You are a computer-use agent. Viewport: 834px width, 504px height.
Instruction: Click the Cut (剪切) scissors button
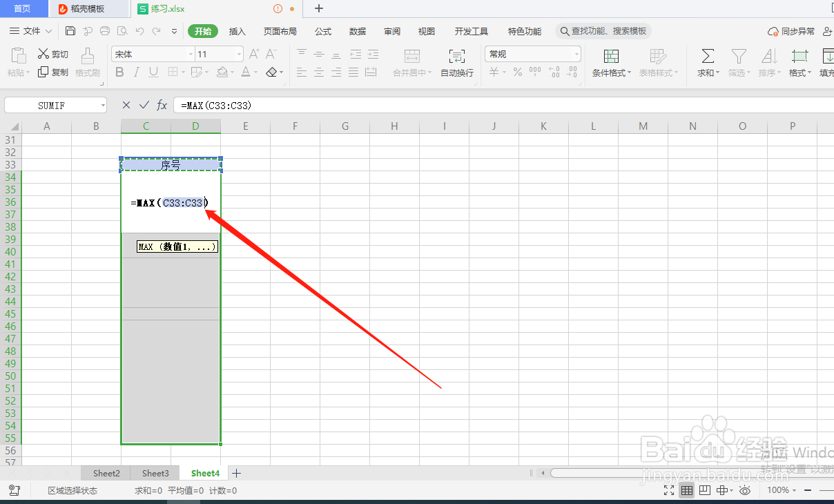53,54
